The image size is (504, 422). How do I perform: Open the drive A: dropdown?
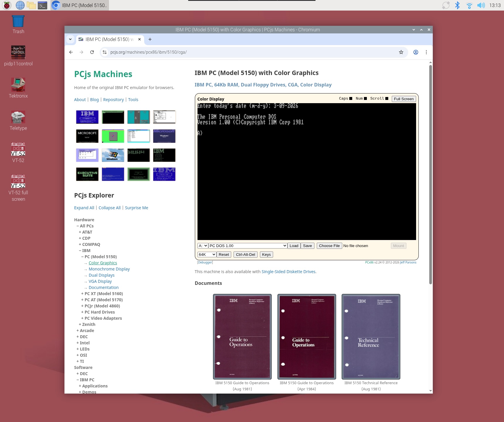click(203, 246)
